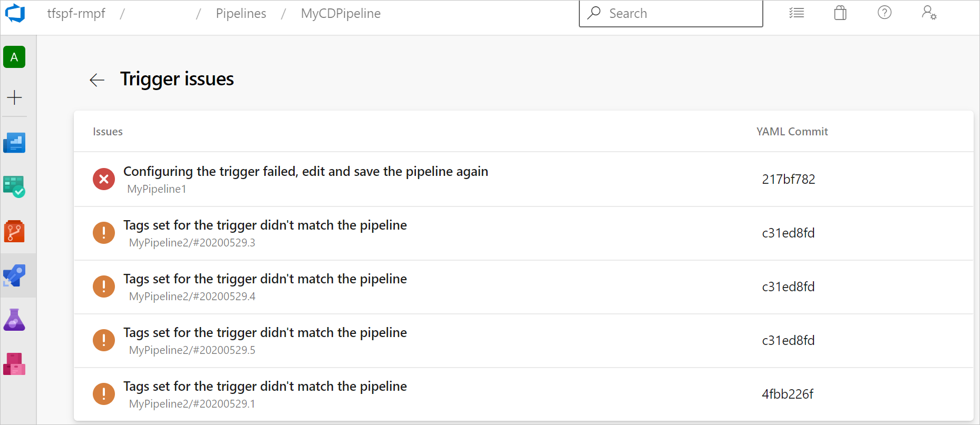Open the Repos hub in sidebar
The height and width of the screenshot is (425, 980).
(x=14, y=231)
